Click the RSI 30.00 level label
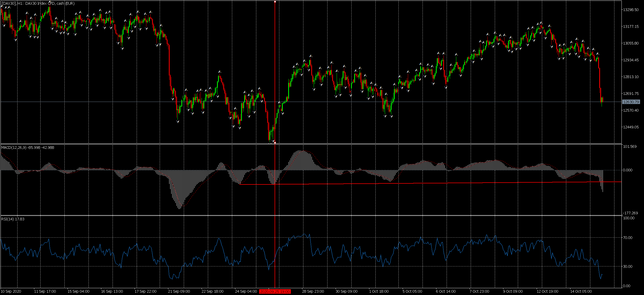The width and height of the screenshot is (644, 295). (x=628, y=266)
